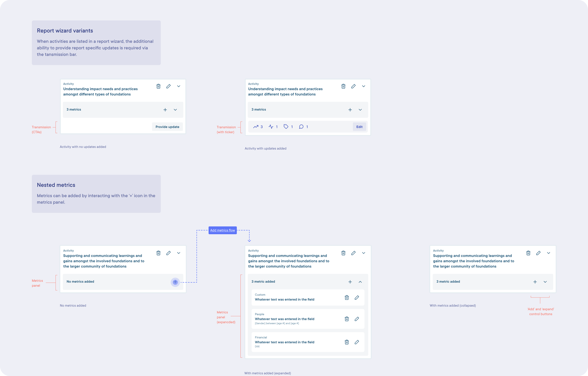Screen dimensions: 588x376
Task: Expand '3 metrics' panel in 'no updates added' card
Action: tap(175, 110)
